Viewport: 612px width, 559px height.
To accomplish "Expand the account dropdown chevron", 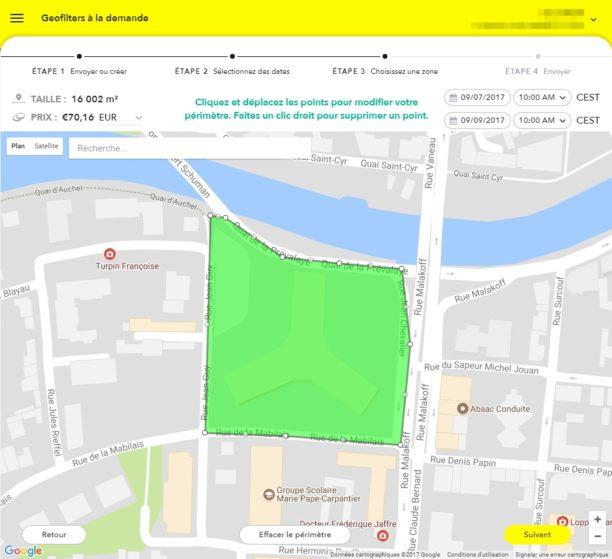I will (x=593, y=20).
